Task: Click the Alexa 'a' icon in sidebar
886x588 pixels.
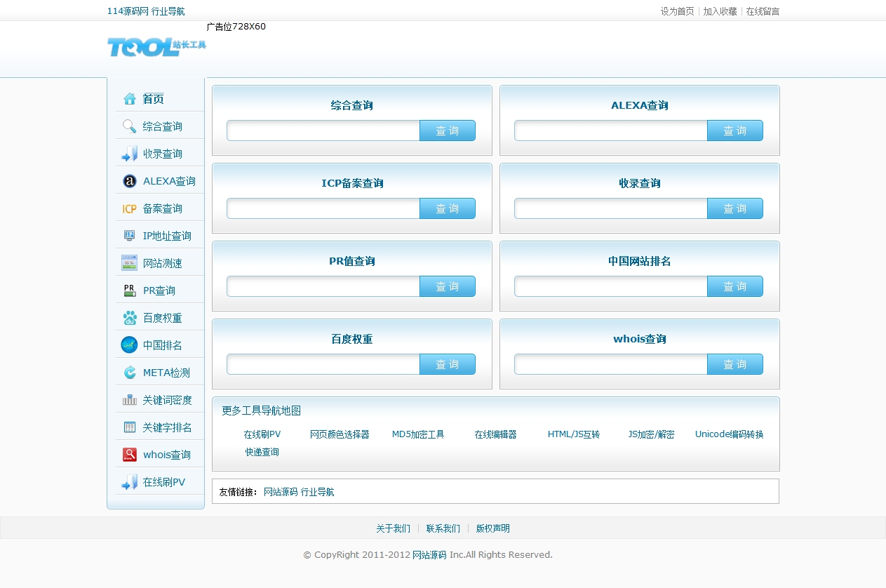Action: tap(130, 181)
